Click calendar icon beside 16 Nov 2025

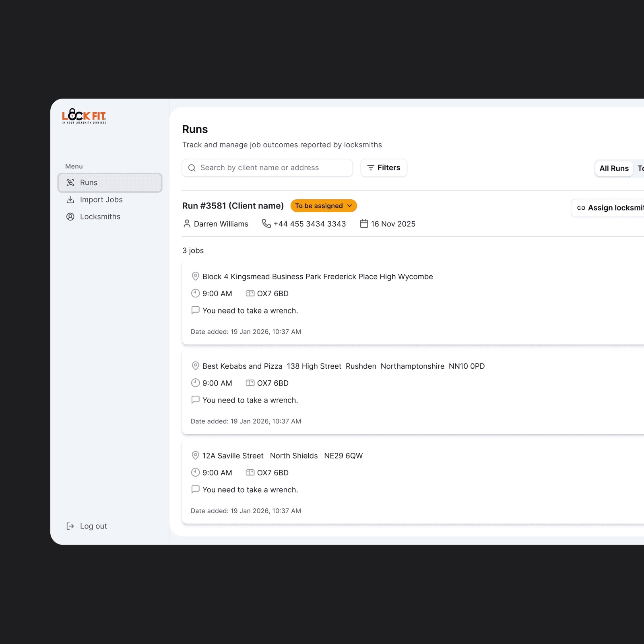364,223
